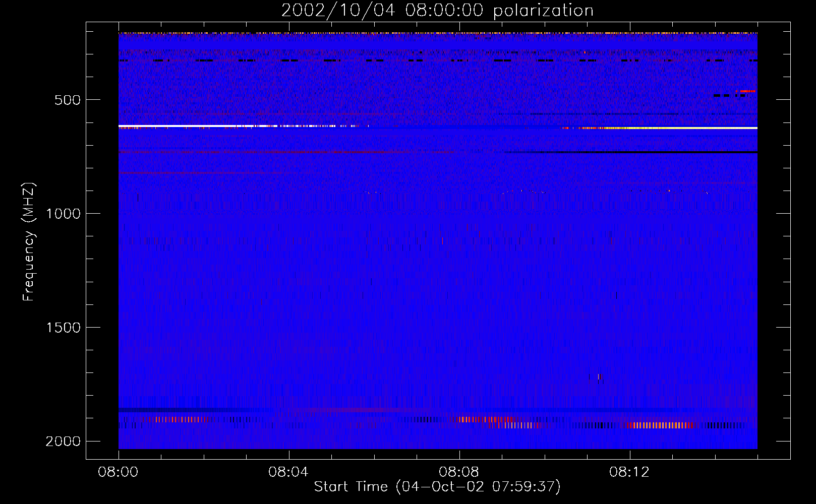Screen dimensions: 816x504
Task: Click the 500 frequency tick label
Action: click(68, 100)
